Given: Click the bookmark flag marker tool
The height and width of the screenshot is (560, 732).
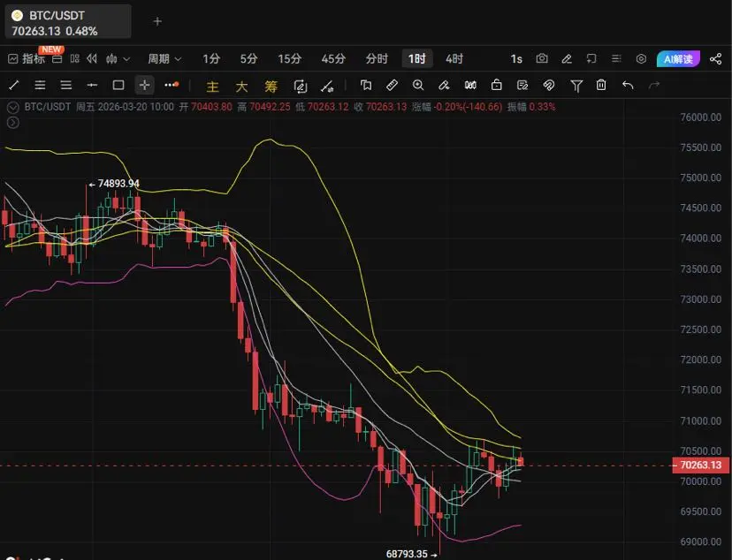Looking at the screenshot, I should click(x=366, y=85).
